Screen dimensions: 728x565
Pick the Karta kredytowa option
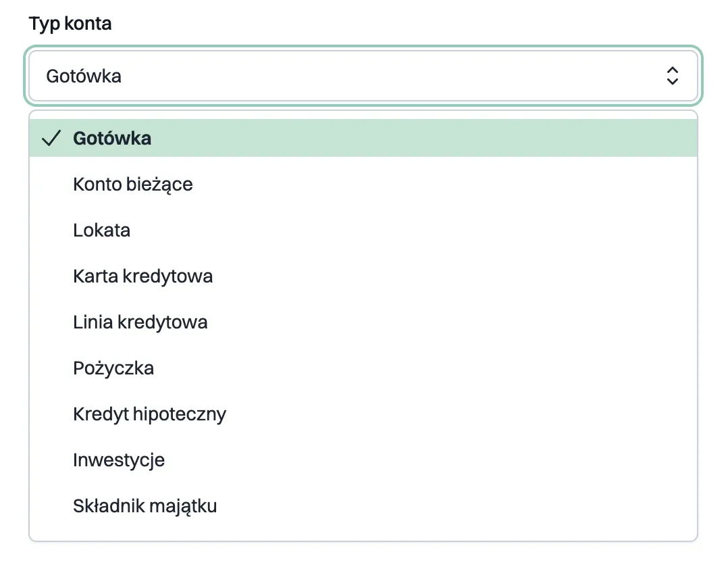pyautogui.click(x=143, y=276)
